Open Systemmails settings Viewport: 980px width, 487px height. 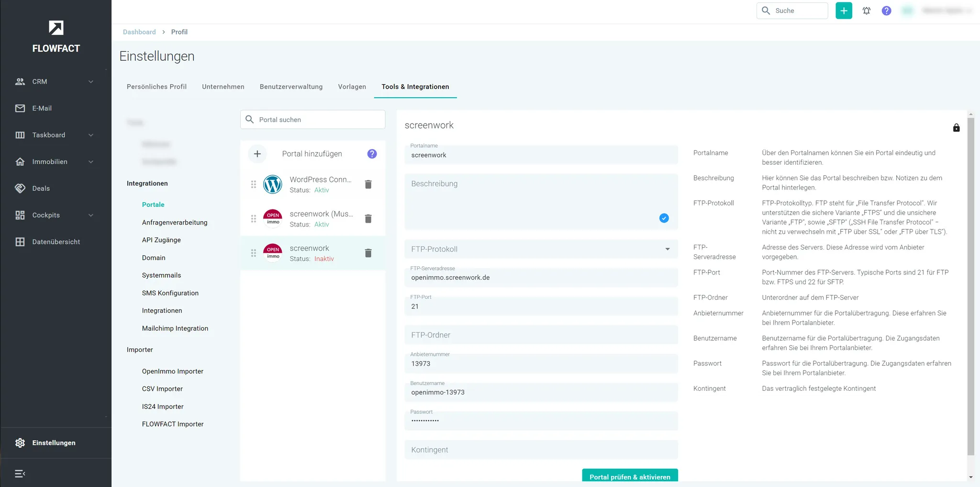tap(161, 275)
